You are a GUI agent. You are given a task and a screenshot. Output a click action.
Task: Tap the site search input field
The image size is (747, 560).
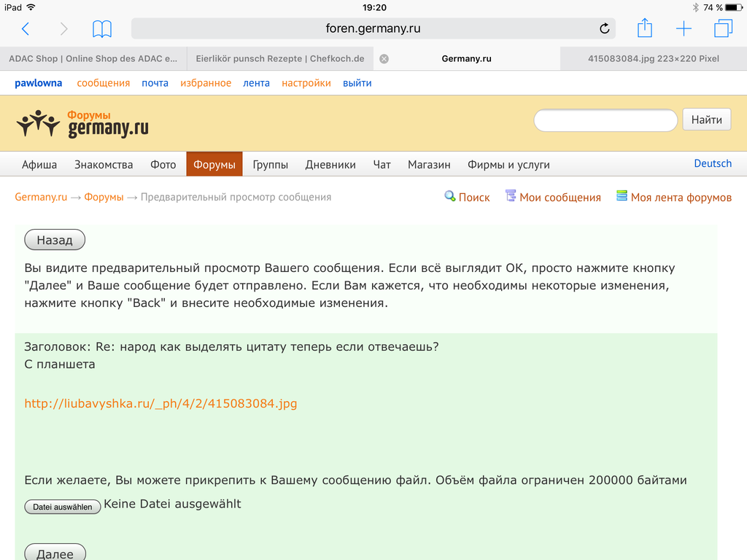coord(605,120)
